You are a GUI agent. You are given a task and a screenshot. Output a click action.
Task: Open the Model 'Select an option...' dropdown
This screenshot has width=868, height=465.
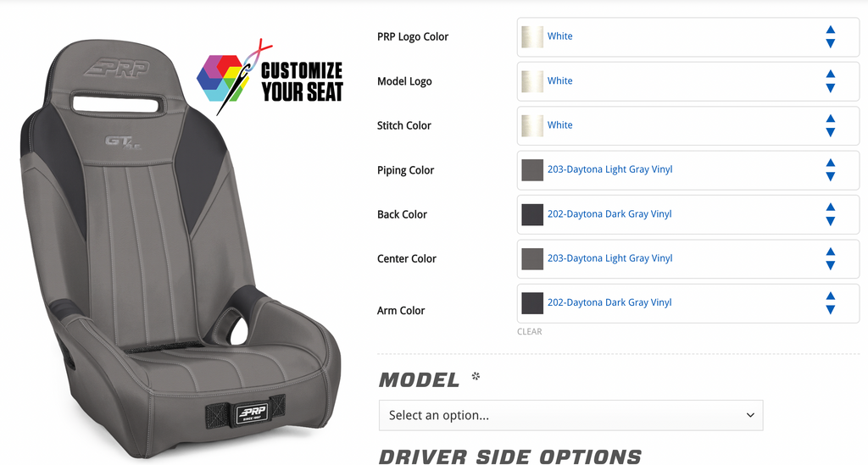570,415
